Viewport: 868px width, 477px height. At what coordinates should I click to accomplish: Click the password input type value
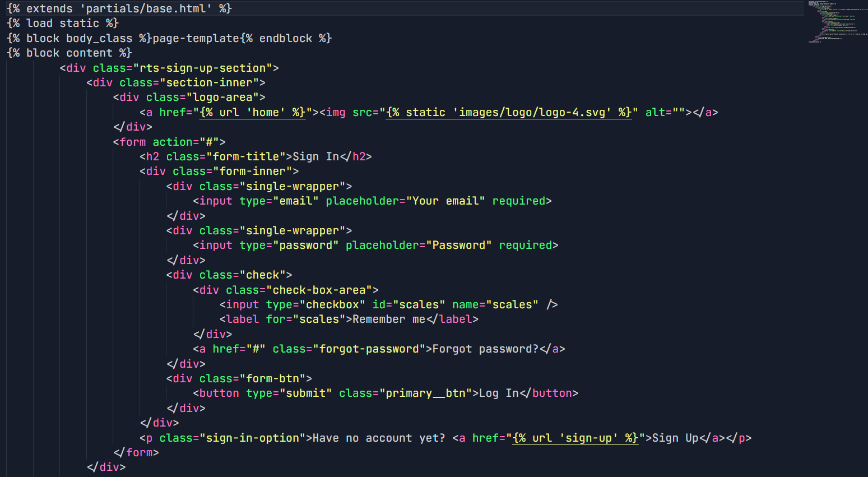(305, 245)
